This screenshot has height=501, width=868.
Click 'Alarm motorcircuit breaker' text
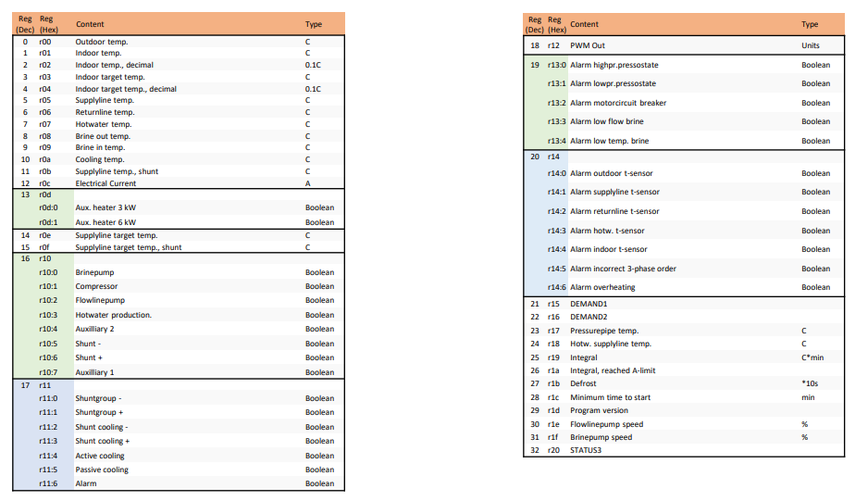pos(618,103)
